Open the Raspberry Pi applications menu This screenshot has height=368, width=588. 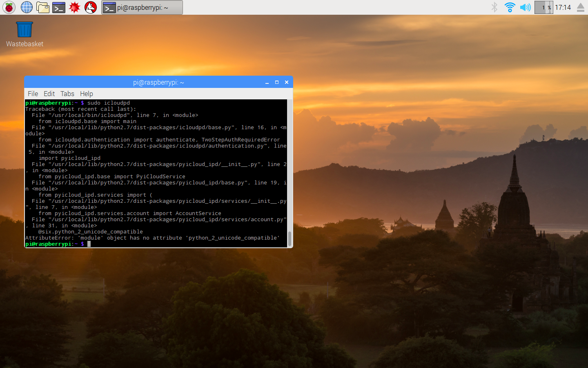[9, 7]
